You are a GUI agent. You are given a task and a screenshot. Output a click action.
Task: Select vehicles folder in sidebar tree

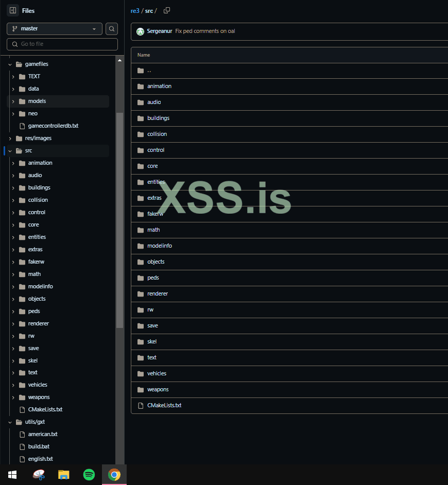pyautogui.click(x=38, y=385)
